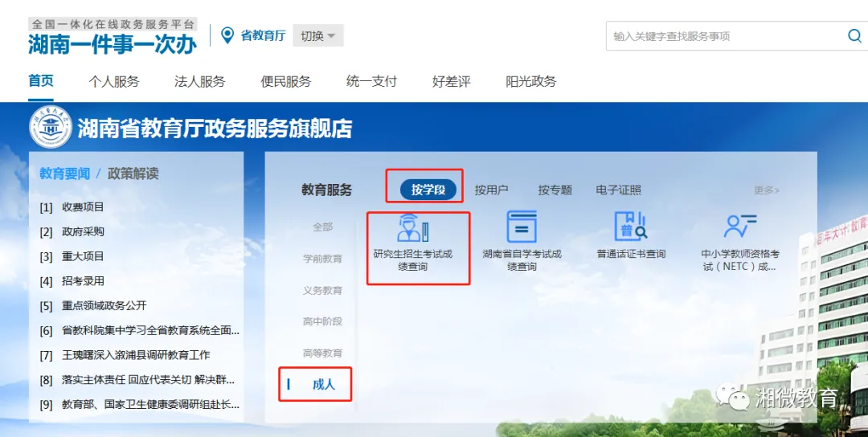Open 好差评 navigation item
Viewport: 868px width, 437px height.
[451, 82]
